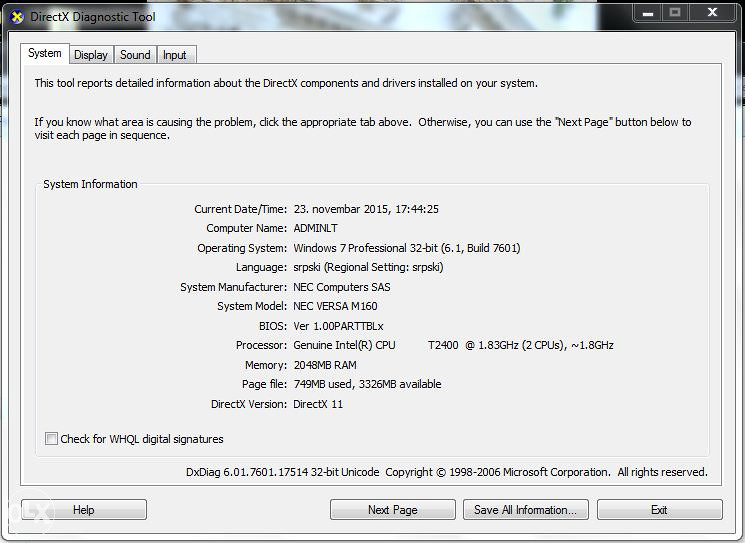The height and width of the screenshot is (543, 745).
Task: Click the 'System Information' group heading
Action: click(90, 184)
